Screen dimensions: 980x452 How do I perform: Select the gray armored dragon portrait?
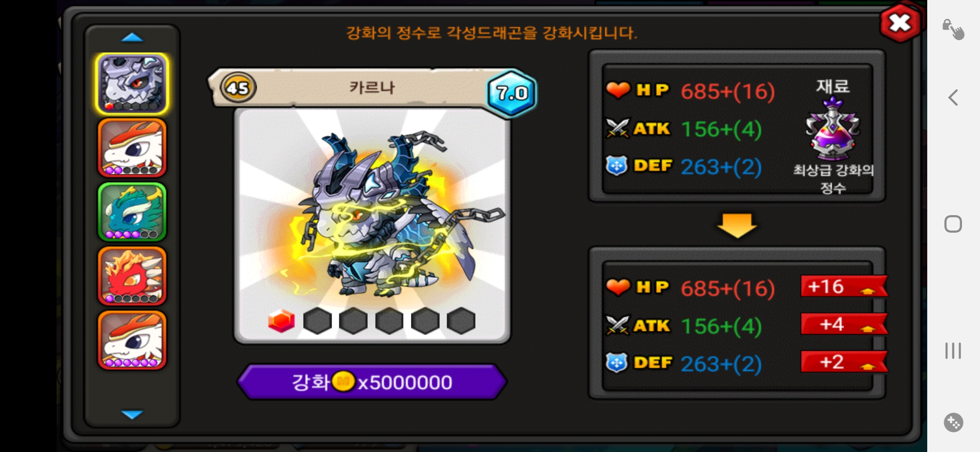132,84
